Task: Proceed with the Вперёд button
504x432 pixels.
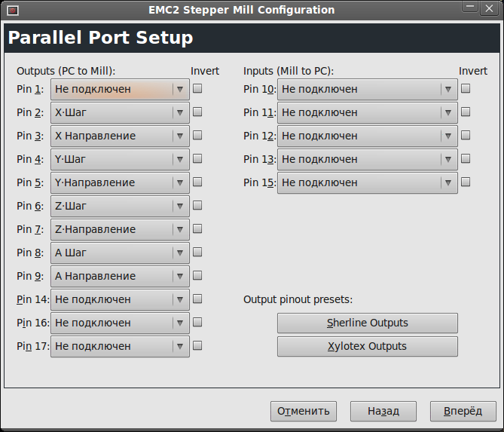Action: [x=463, y=412]
